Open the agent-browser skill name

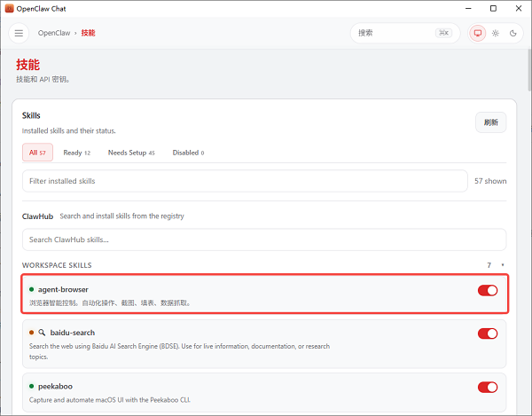[63, 289]
